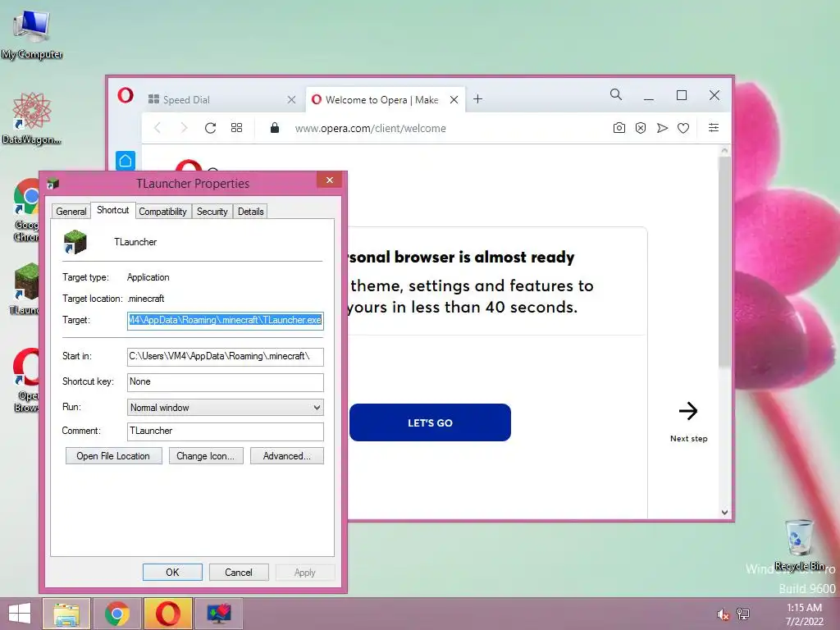840x630 pixels.
Task: Add page to bookmarks with heart icon
Action: (x=683, y=128)
